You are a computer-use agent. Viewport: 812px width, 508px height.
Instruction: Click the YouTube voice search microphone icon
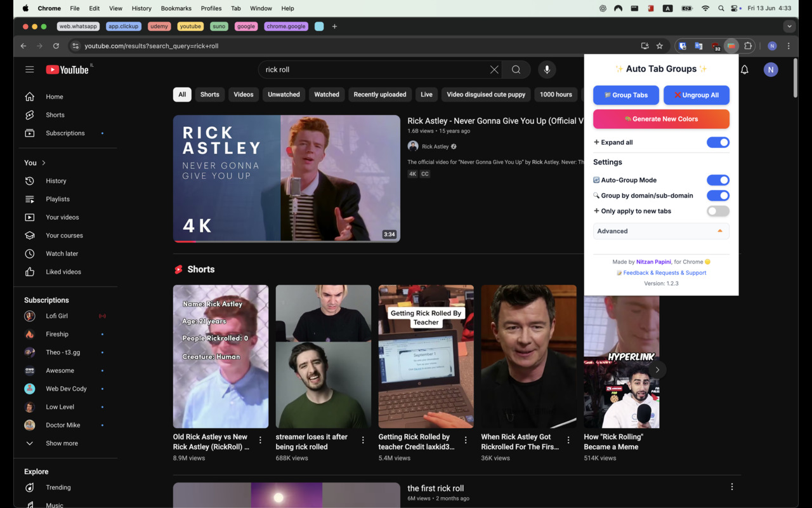pyautogui.click(x=547, y=70)
